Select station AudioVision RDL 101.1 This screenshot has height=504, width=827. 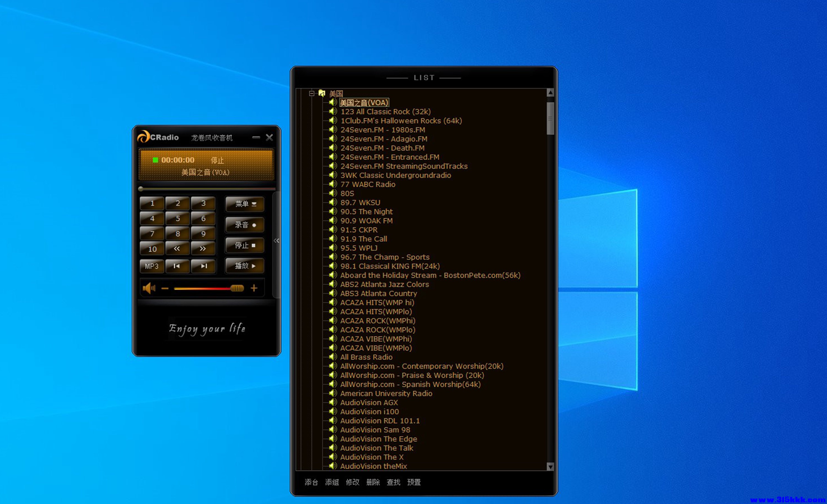[x=380, y=421]
